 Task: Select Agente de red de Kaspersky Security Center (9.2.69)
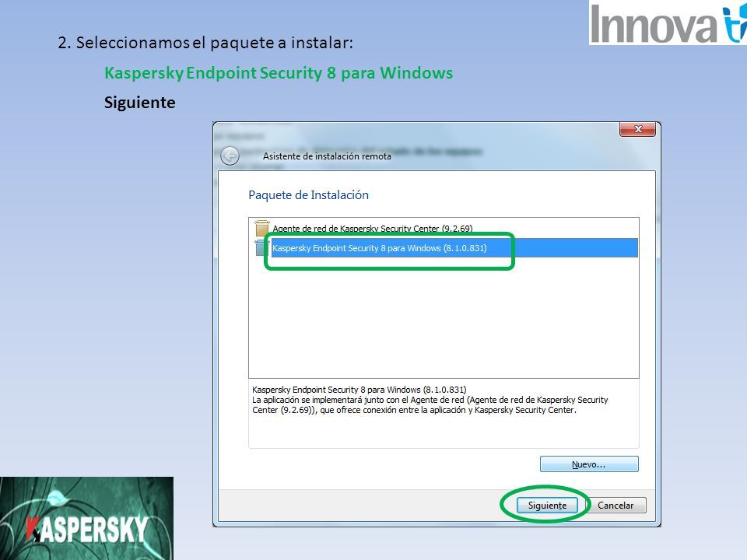[x=372, y=229]
